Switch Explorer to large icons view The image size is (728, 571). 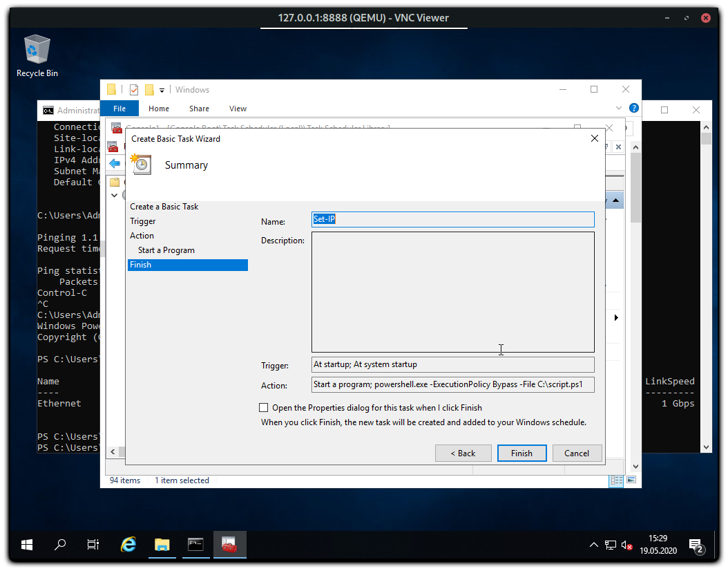pyautogui.click(x=630, y=480)
